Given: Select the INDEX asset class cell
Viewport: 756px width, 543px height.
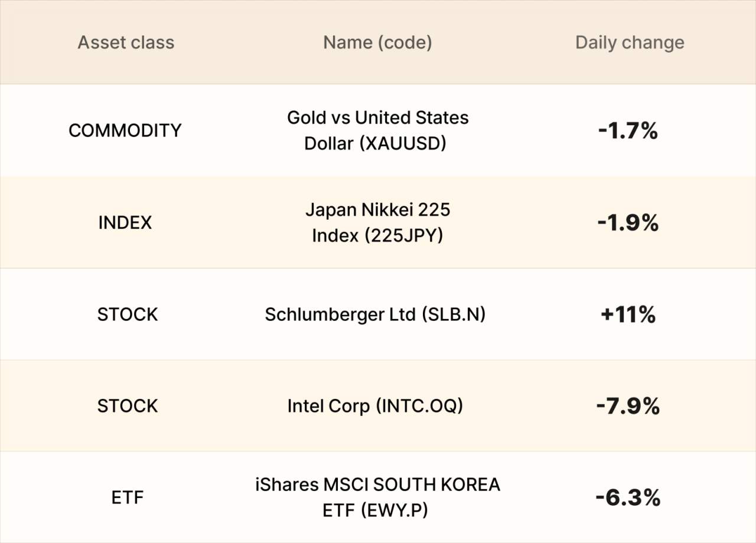Looking at the screenshot, I should click(125, 223).
